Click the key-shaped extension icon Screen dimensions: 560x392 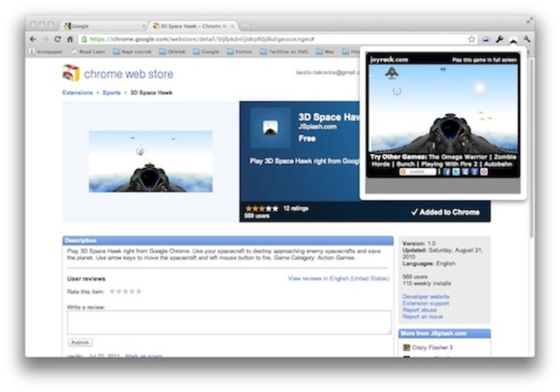point(499,39)
